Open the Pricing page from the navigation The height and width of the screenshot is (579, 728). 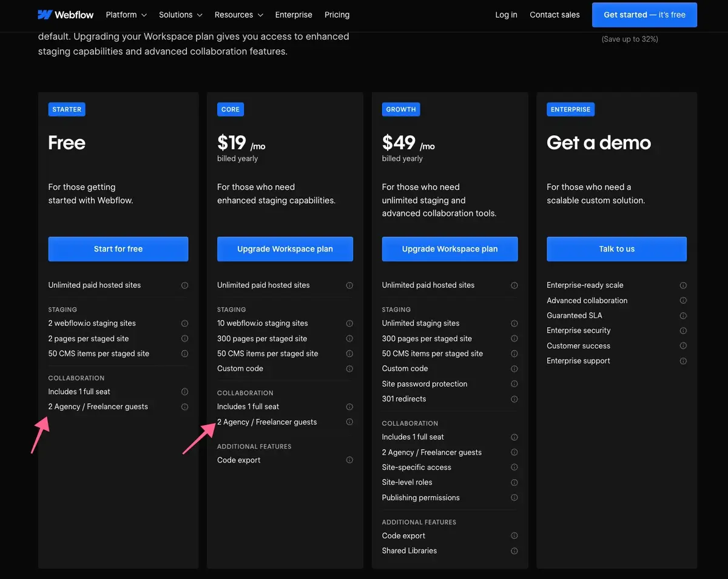(337, 15)
